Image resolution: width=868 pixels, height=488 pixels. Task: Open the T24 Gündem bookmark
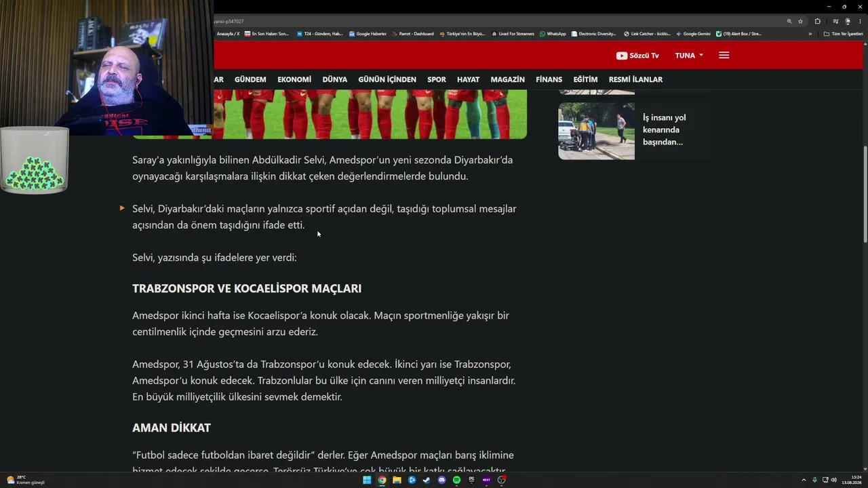tap(320, 34)
